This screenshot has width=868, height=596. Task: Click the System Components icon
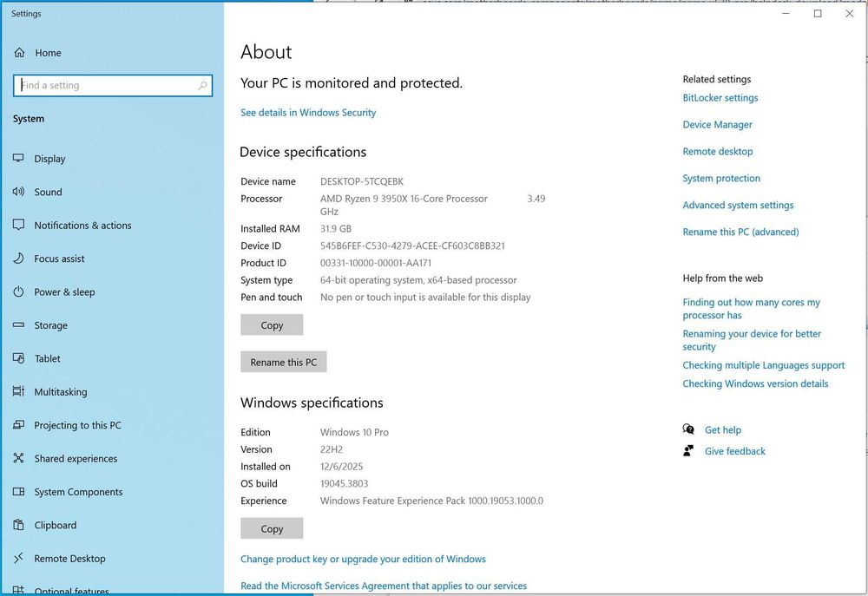tap(18, 491)
